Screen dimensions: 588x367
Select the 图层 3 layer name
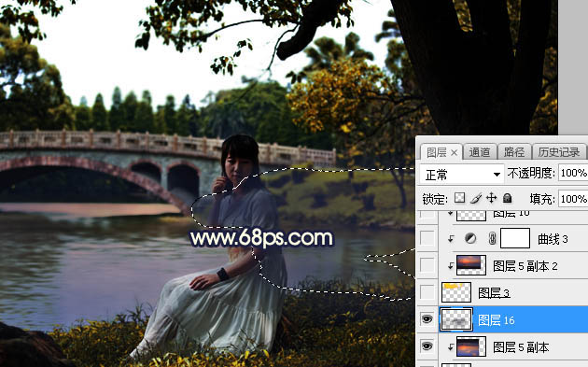click(494, 292)
